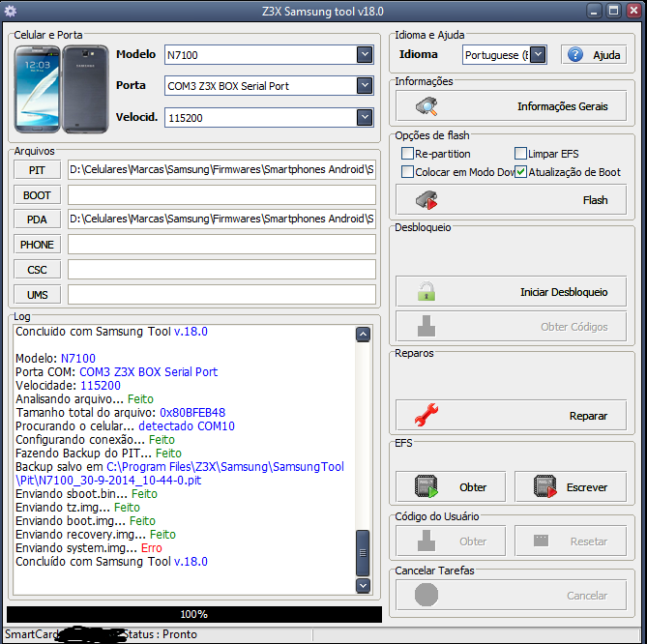Click the Obter Códigos gray icon
The image size is (647, 644).
(426, 326)
